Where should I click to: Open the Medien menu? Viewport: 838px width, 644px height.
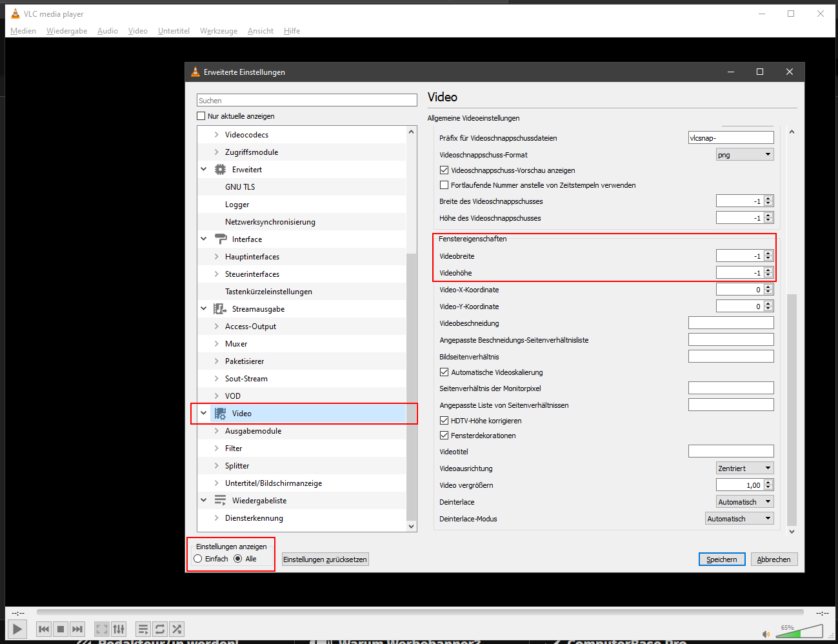click(x=23, y=31)
